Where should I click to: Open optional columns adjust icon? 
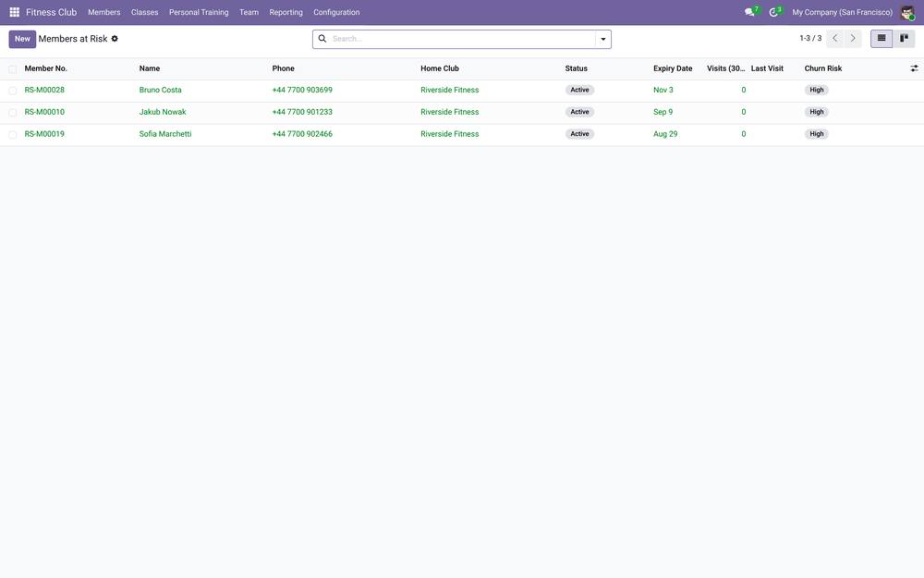click(914, 68)
